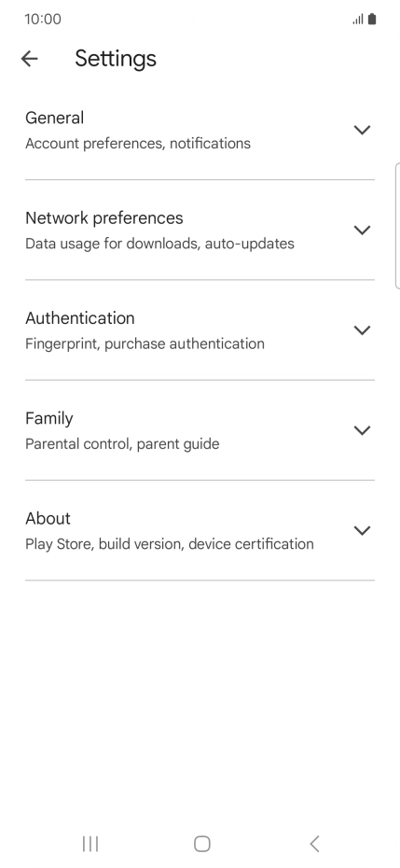Expand the General section chevron
Screen dimensions: 400x868
point(362,130)
